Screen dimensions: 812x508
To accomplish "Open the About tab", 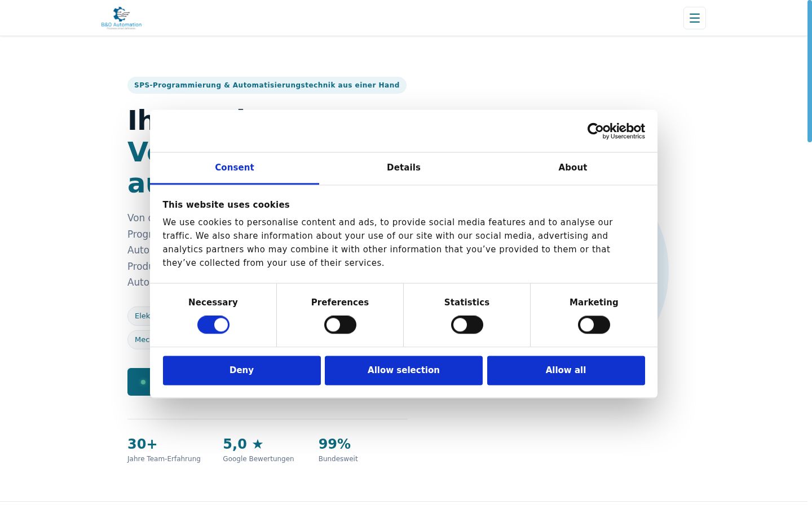I will tap(573, 168).
